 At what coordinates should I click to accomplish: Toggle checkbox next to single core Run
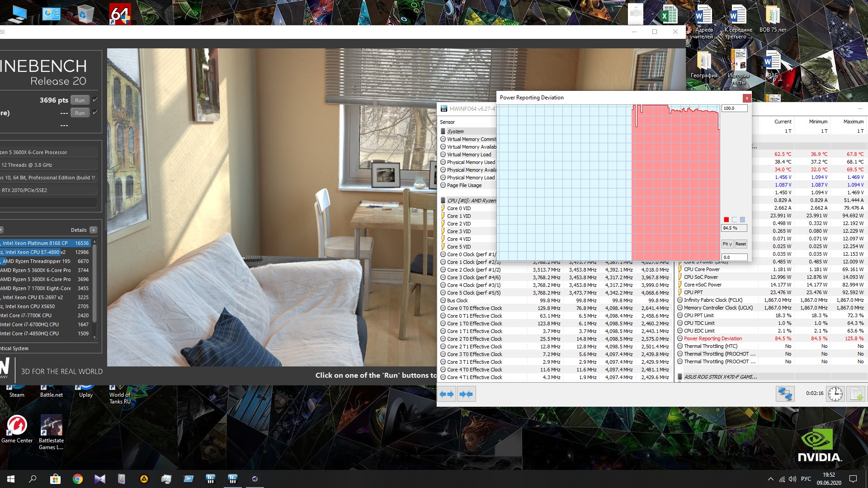(x=95, y=113)
